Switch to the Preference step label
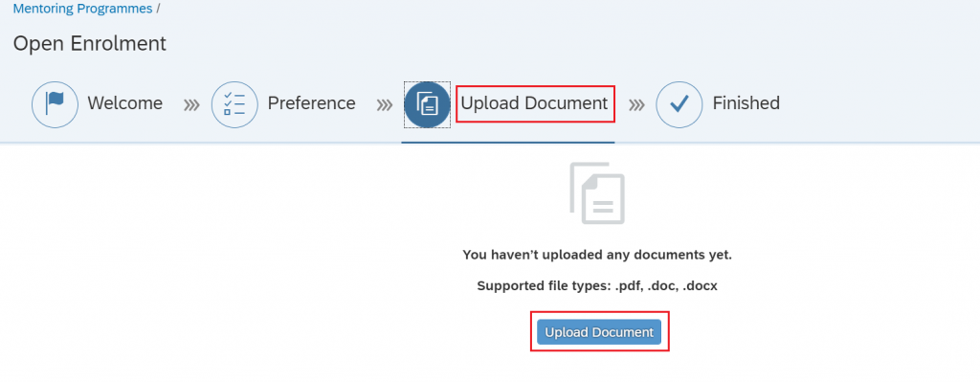 click(x=311, y=103)
